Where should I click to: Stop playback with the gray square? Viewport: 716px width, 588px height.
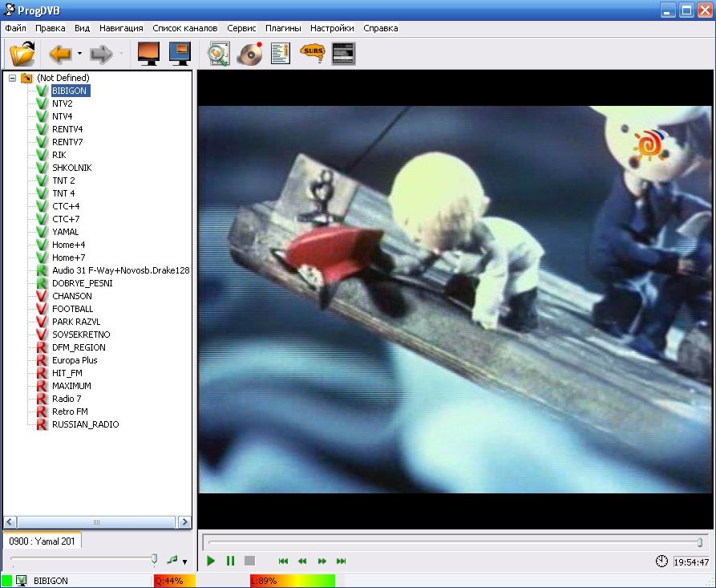[249, 561]
